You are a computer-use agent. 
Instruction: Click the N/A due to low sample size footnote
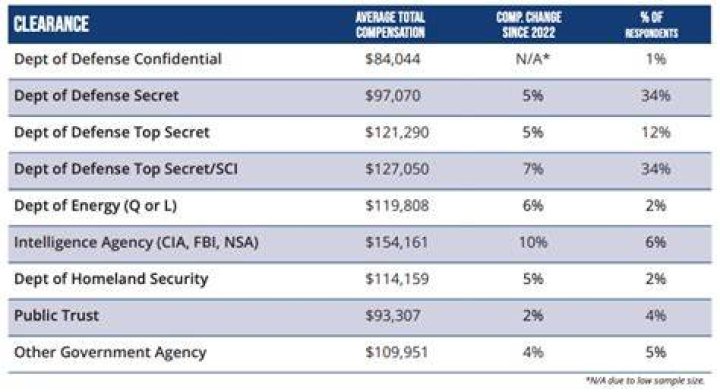(x=645, y=381)
